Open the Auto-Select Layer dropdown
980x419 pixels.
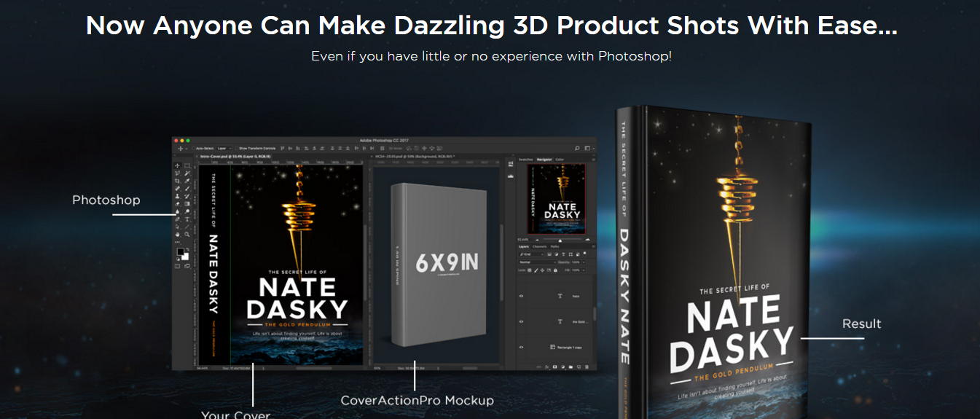pos(224,149)
